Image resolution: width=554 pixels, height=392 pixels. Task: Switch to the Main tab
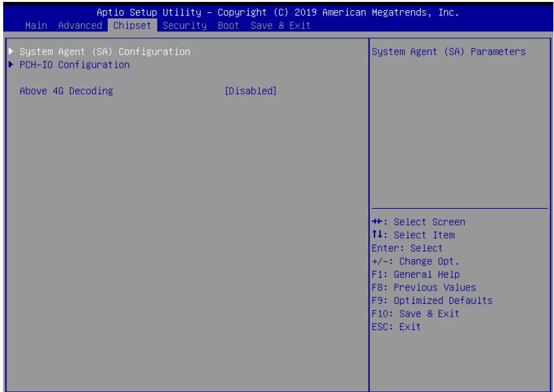pos(36,26)
